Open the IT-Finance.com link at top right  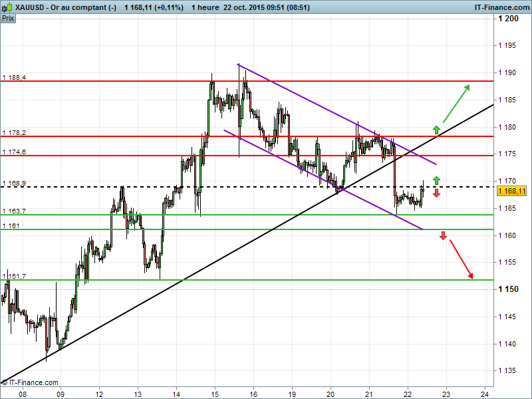501,7
